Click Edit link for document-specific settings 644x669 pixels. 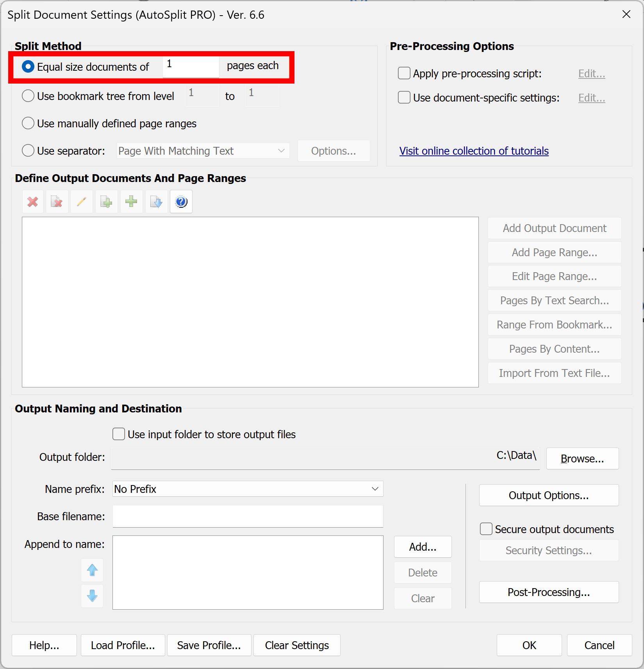tap(592, 98)
